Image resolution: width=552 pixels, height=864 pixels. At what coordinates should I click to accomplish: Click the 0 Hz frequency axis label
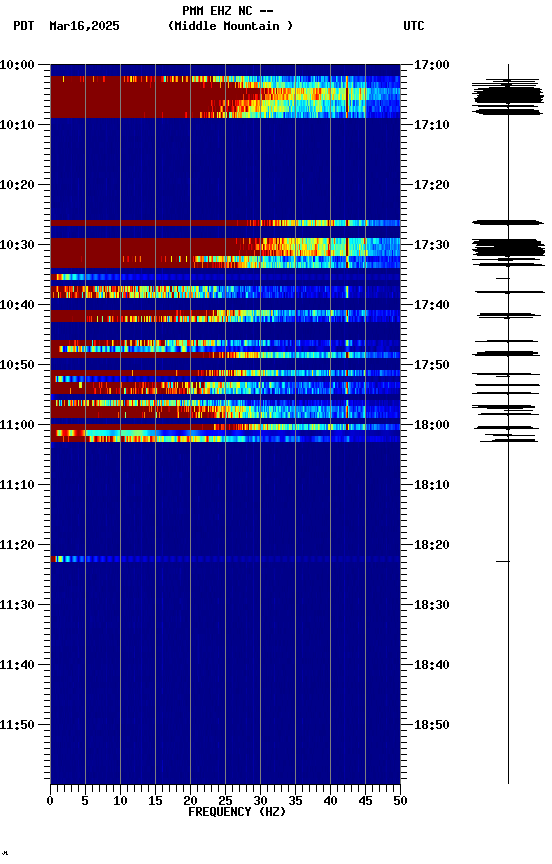coord(50,801)
